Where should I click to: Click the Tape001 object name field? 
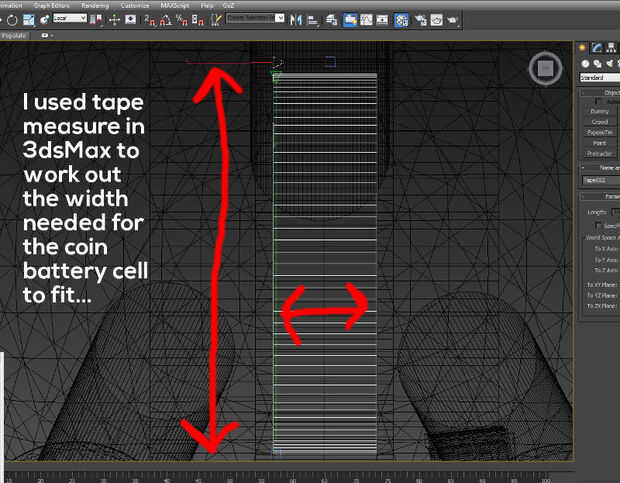(x=601, y=180)
